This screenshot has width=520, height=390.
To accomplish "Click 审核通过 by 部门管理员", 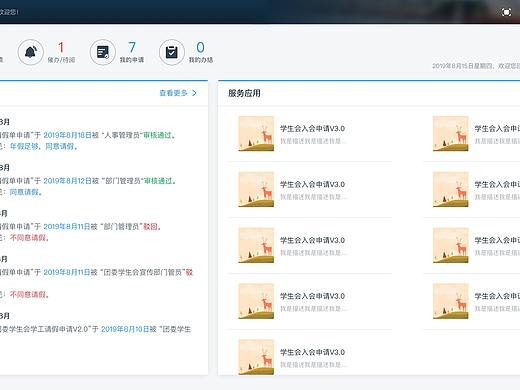I will click(x=158, y=181).
